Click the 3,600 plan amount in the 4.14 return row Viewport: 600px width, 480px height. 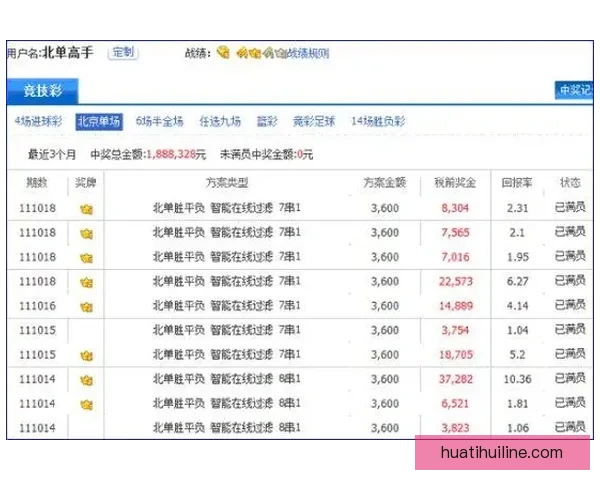pos(385,306)
